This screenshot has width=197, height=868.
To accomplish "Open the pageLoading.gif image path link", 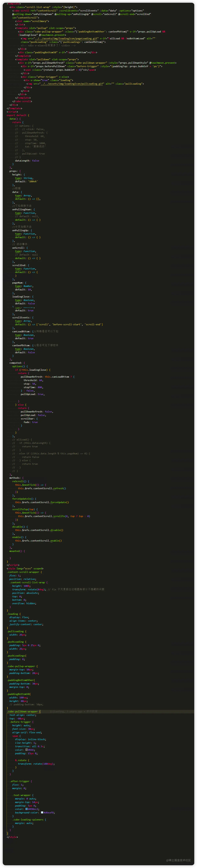I will point(66,38).
